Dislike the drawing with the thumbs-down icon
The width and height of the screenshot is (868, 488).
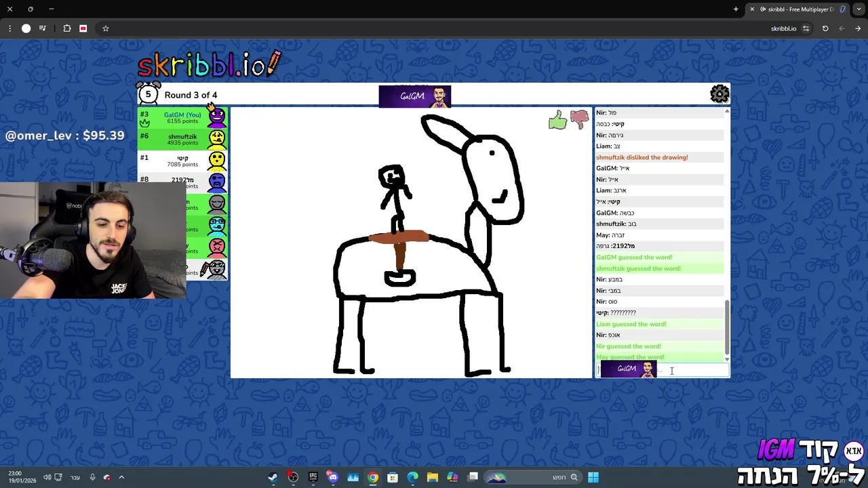pos(580,120)
